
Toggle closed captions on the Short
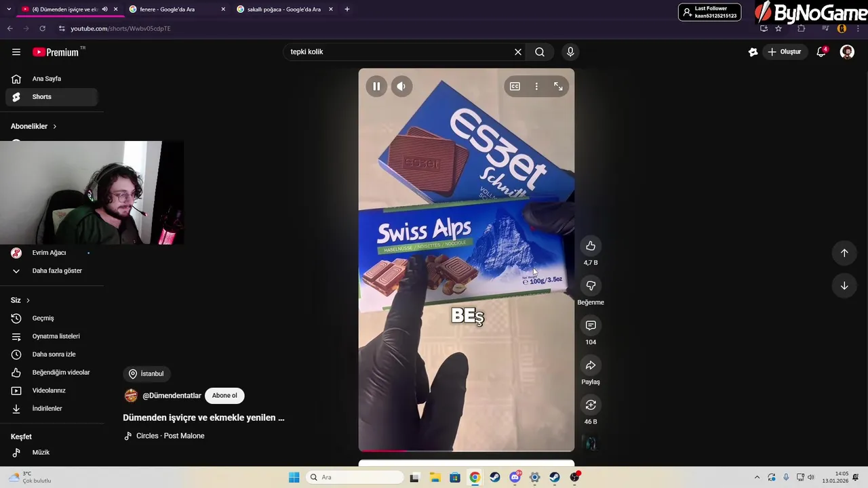515,86
